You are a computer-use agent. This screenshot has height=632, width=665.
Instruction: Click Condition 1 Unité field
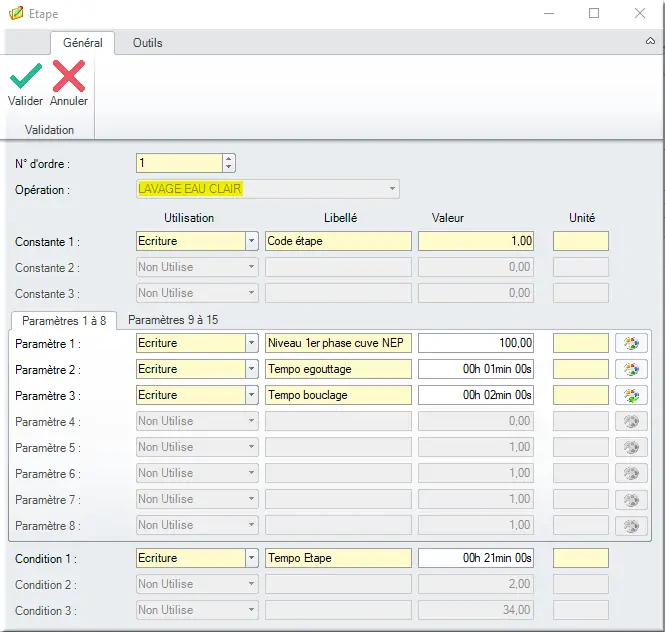(x=581, y=558)
